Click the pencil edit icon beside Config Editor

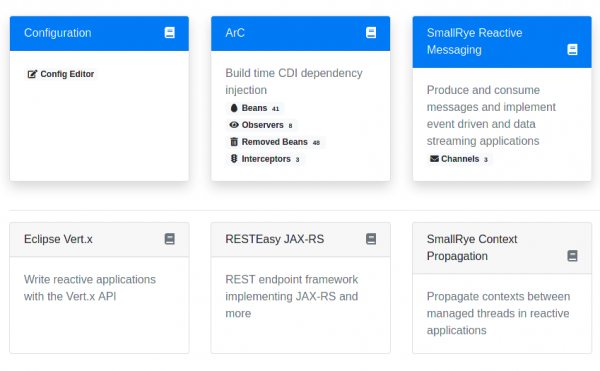tap(32, 74)
